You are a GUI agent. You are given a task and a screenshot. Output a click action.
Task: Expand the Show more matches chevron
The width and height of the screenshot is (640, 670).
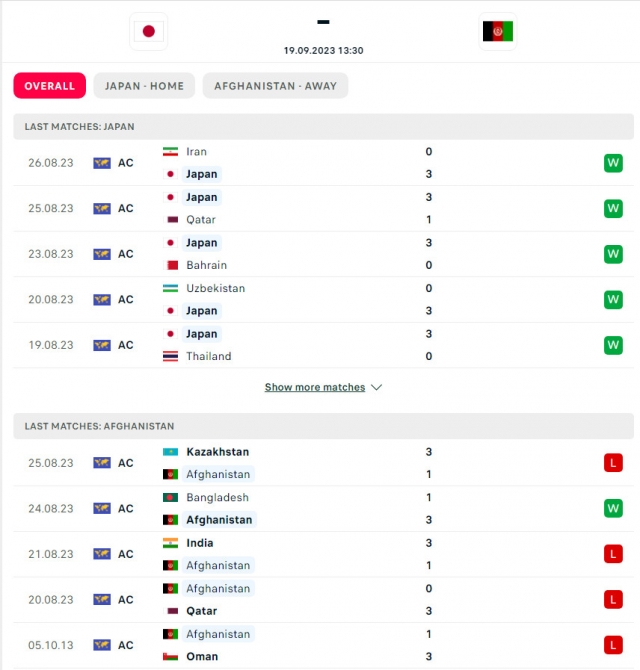click(376, 387)
